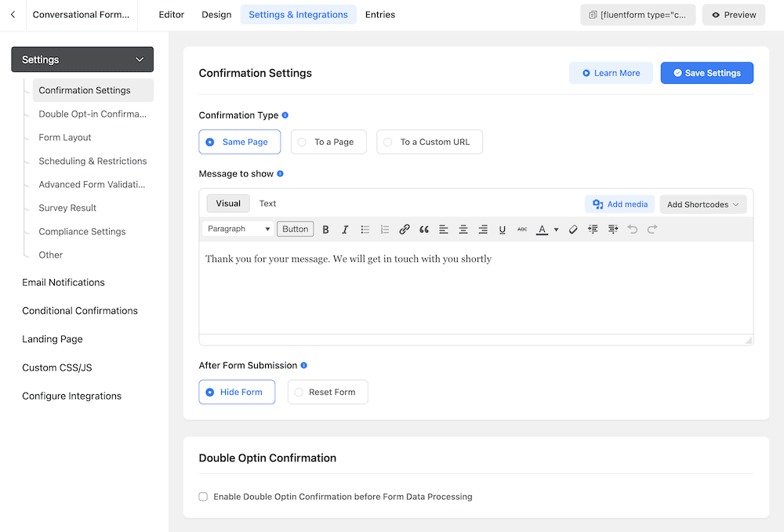784x532 pixels.
Task: Toggle underline formatting
Action: pyautogui.click(x=503, y=230)
